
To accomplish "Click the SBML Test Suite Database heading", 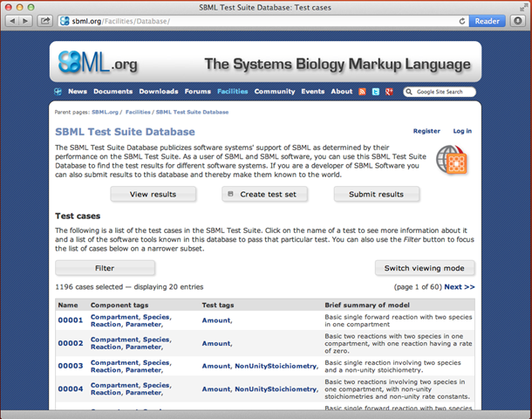I will pyautogui.click(x=126, y=132).
